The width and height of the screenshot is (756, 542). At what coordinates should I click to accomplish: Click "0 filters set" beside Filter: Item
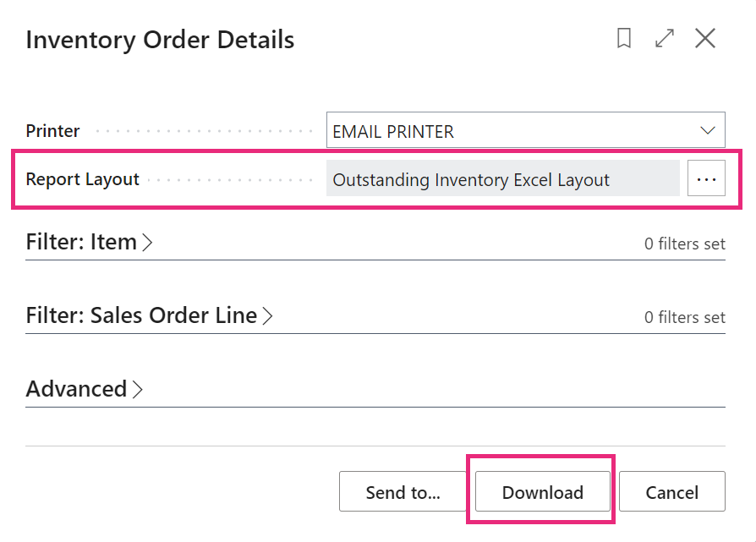click(684, 244)
